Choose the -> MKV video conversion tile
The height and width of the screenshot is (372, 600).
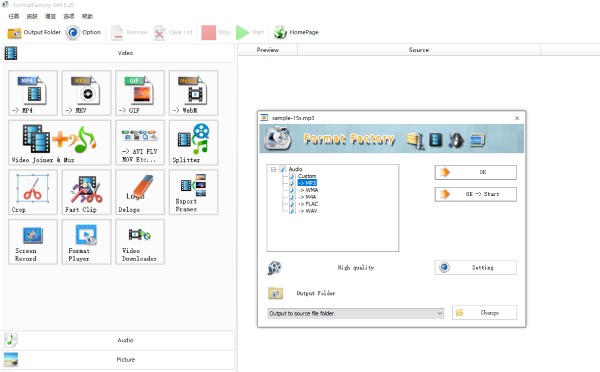[86, 93]
